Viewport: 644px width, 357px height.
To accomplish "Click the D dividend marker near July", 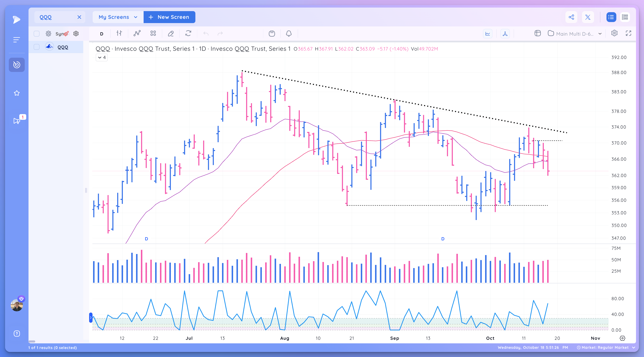I will pos(147,239).
